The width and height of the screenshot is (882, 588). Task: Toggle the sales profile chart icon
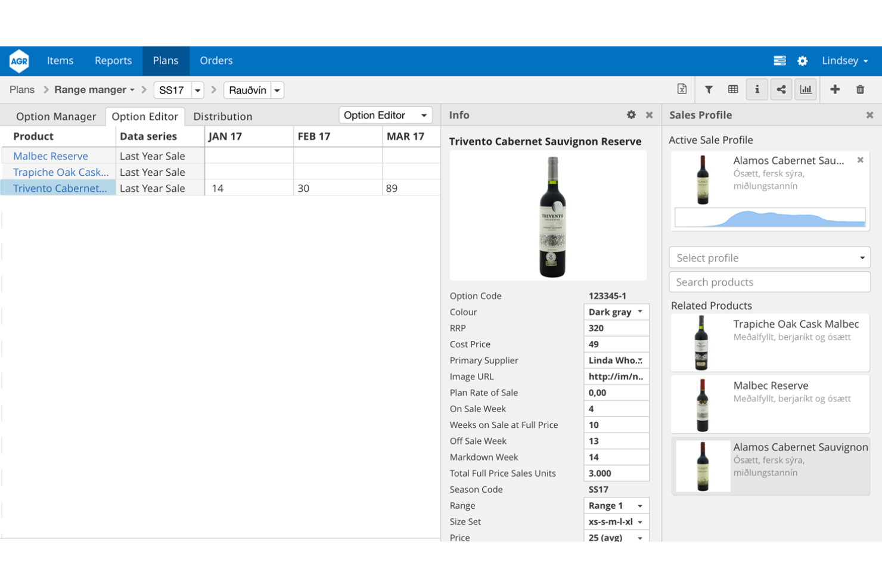tap(806, 89)
